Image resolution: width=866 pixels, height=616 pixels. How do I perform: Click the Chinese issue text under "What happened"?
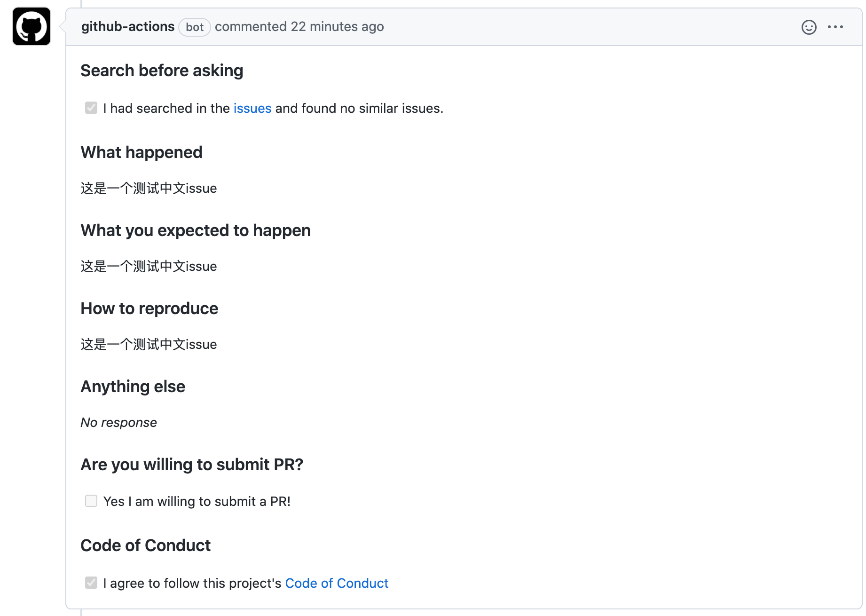pos(149,189)
